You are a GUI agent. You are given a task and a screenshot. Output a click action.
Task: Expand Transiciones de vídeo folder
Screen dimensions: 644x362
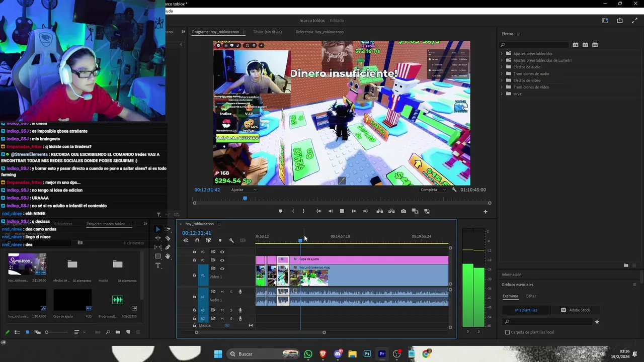coord(502,87)
